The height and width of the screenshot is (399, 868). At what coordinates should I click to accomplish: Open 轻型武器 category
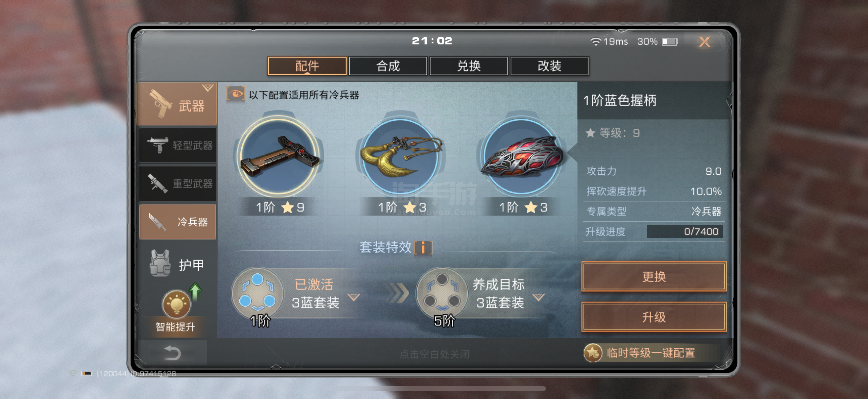pos(177,145)
